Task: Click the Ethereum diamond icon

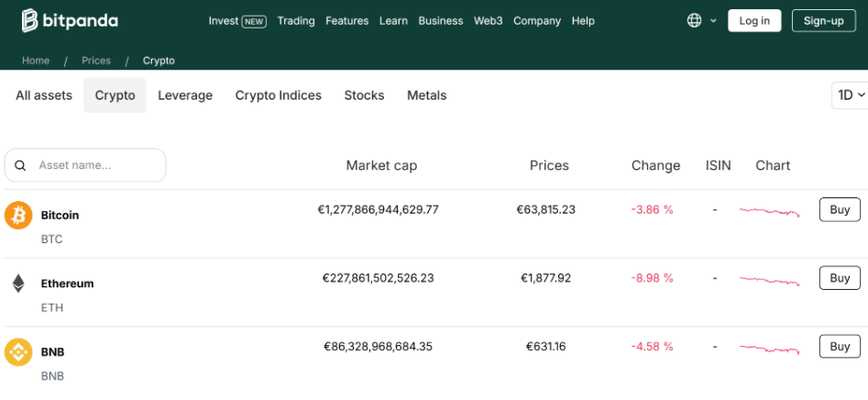Action: pos(18,283)
